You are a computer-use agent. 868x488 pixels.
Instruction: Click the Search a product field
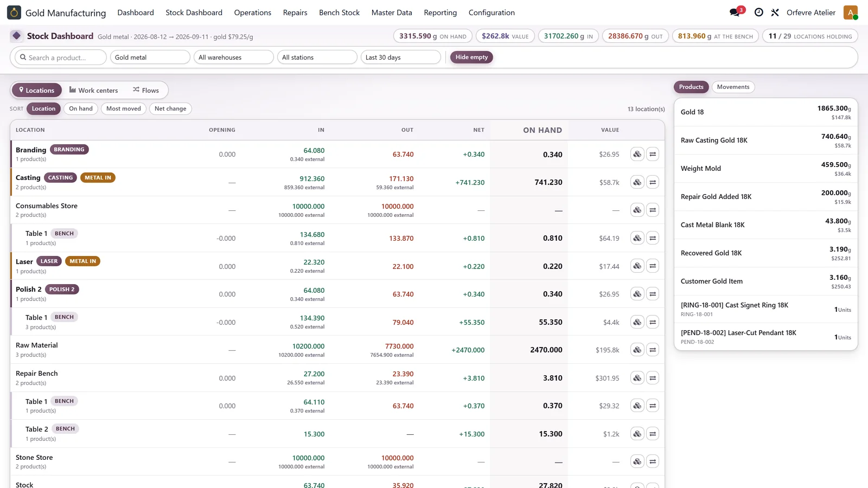[61, 57]
